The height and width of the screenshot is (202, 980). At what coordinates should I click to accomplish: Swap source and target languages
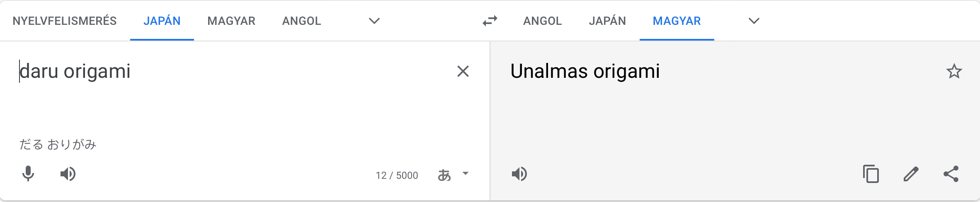[x=490, y=21]
